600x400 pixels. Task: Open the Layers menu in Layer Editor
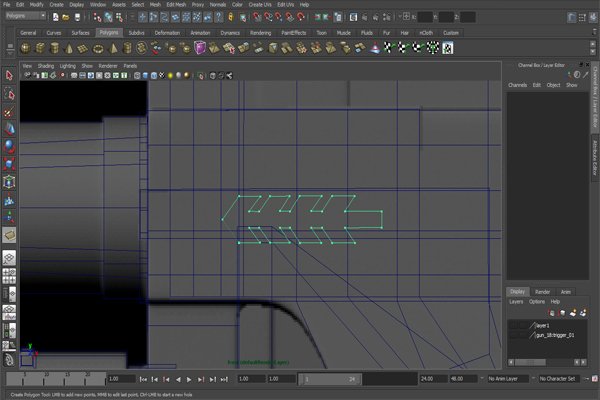coord(516,302)
